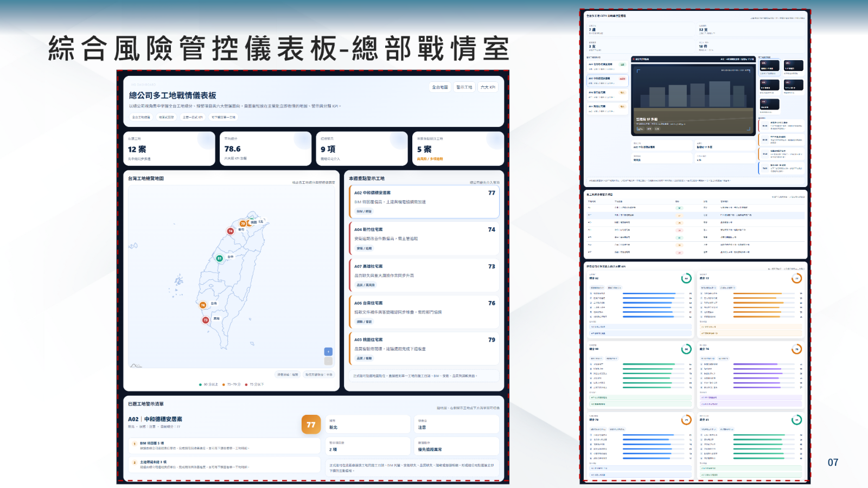Click the 注意 status info card
Image resolution: width=868 pixels, height=488 pixels.
[457, 425]
